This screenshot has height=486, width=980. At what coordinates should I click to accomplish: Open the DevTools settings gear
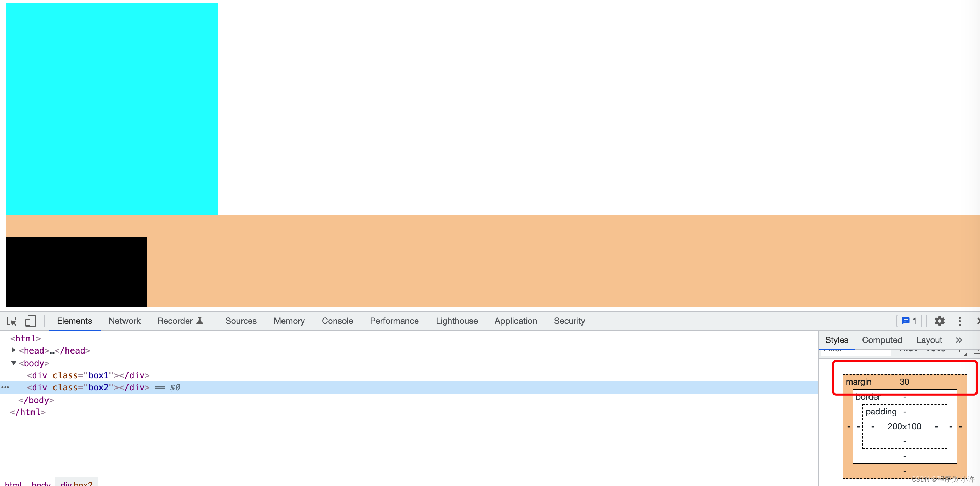pos(939,321)
